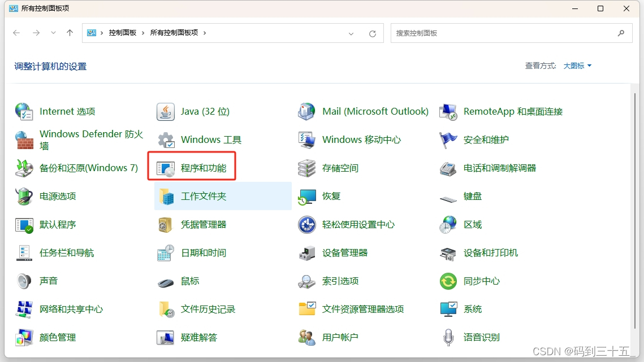Open the 电话和调制解调器 phone icon
This screenshot has height=362, width=644.
[x=448, y=168]
